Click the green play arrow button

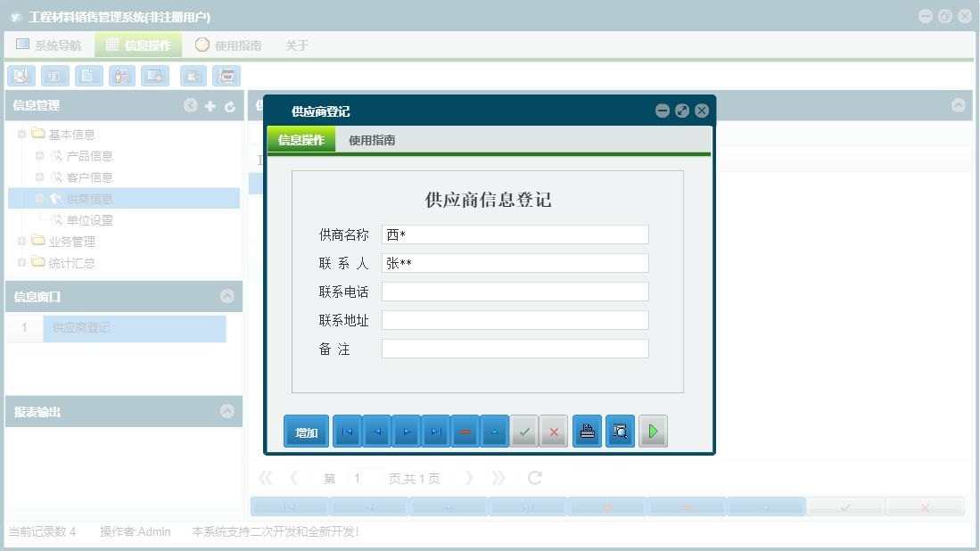pyautogui.click(x=653, y=431)
